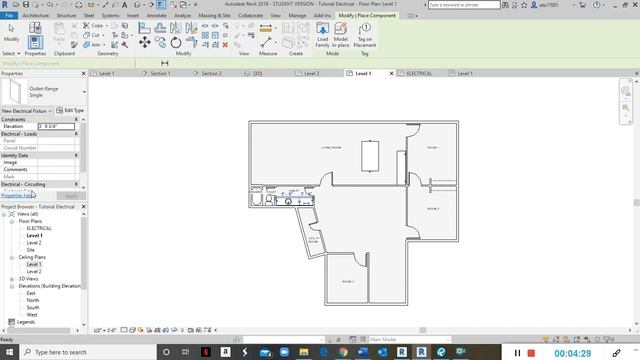This screenshot has height=360, width=640.
Task: Collapse the Floor Plans tree node
Action: 12,221
